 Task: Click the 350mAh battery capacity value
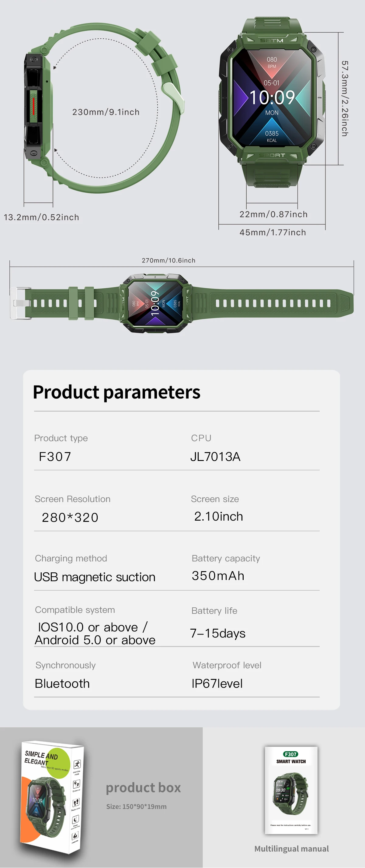click(x=218, y=575)
